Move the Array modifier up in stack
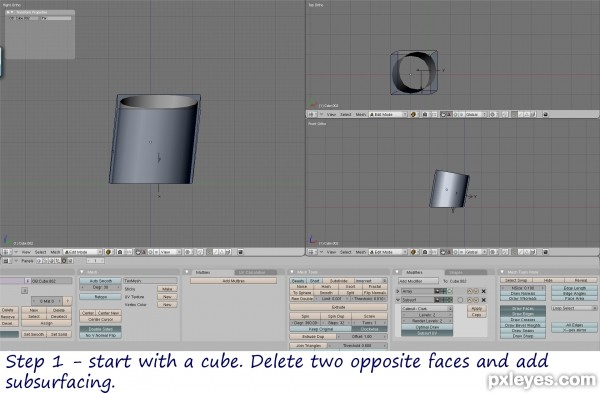 coord(470,291)
